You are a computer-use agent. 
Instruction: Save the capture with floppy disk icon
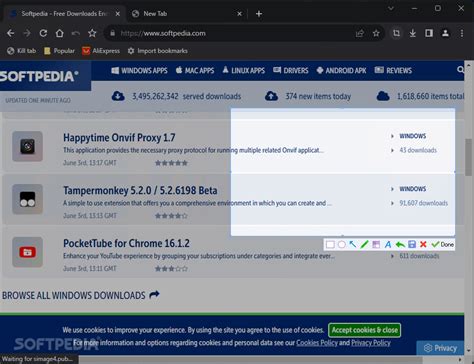click(x=412, y=244)
